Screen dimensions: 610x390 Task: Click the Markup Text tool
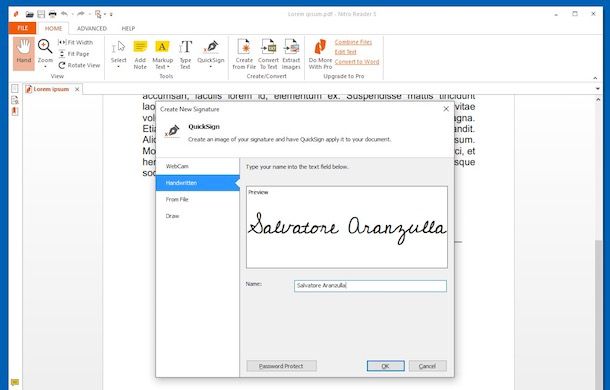[x=162, y=54]
